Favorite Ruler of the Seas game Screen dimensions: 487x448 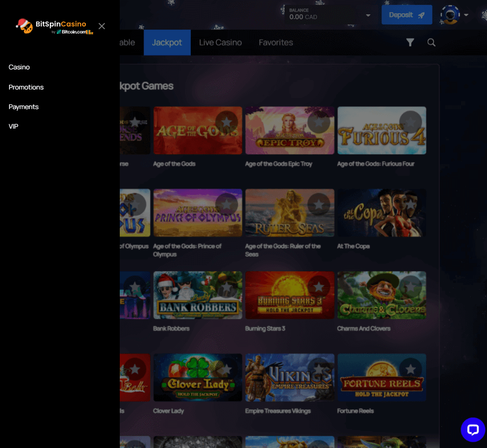(x=318, y=204)
